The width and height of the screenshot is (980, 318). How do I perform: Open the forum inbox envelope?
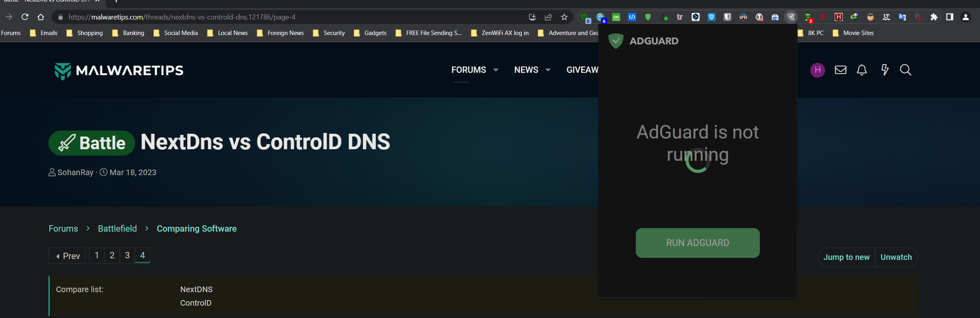click(x=841, y=70)
